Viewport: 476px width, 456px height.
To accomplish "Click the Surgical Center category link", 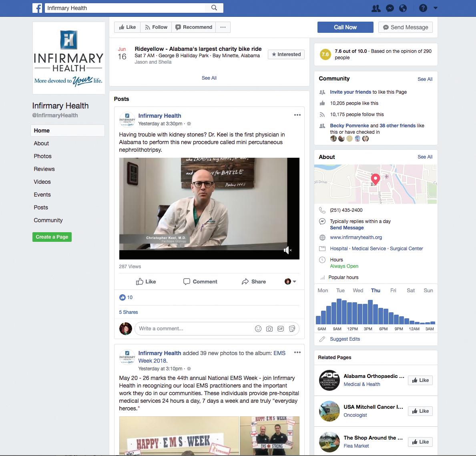I will [406, 248].
